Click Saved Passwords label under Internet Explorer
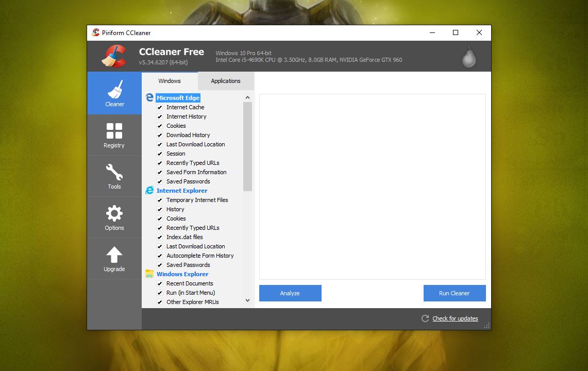 point(188,265)
